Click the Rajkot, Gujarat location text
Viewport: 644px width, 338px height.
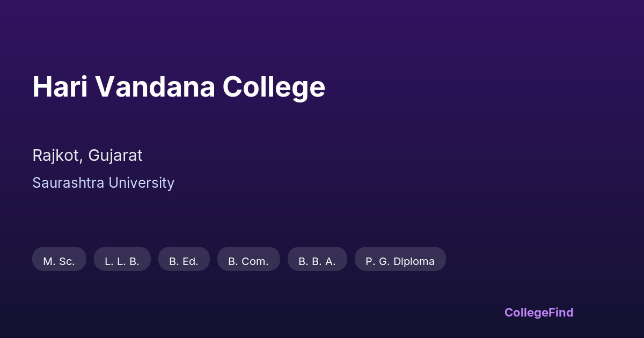point(87,156)
